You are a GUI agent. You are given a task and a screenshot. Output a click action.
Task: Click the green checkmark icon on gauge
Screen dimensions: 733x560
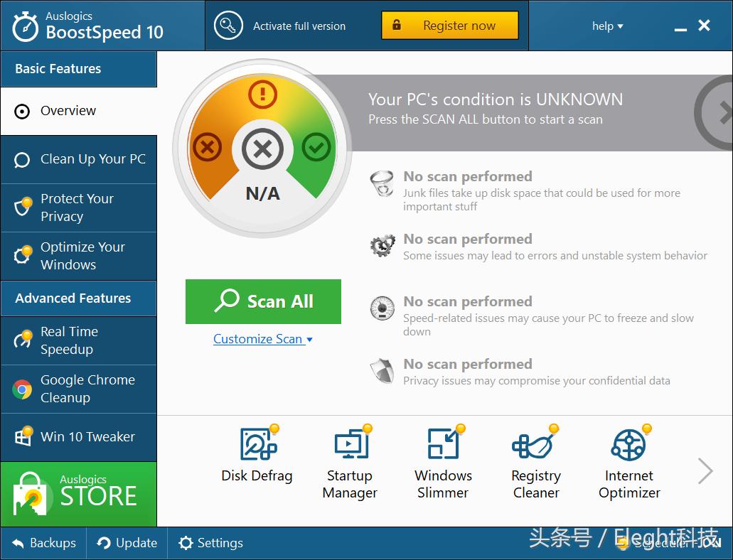316,147
